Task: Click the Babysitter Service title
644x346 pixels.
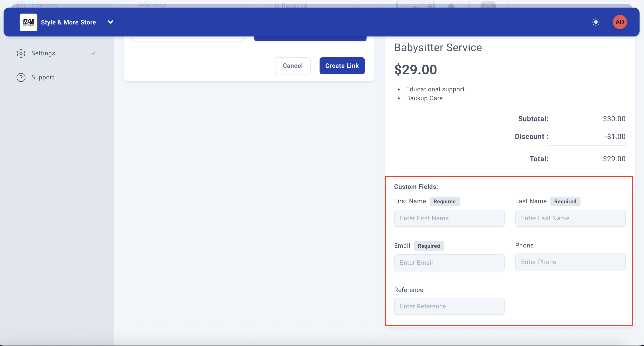Action: tap(438, 48)
